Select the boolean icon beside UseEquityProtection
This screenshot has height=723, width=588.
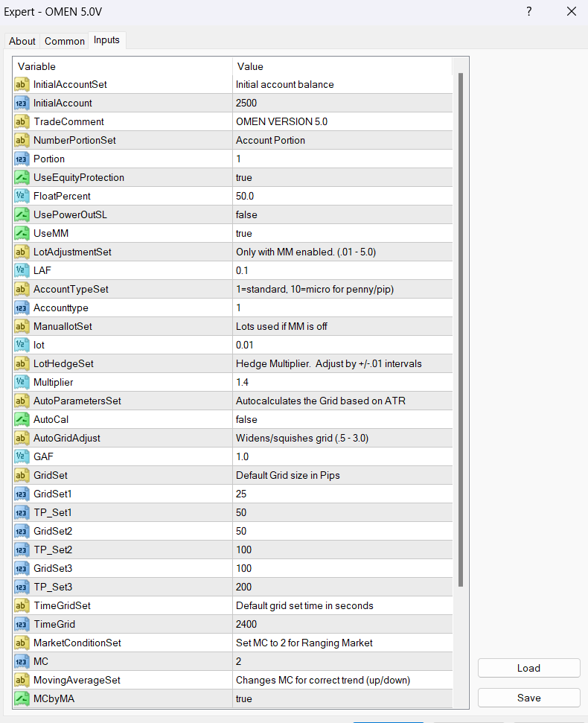pos(22,177)
